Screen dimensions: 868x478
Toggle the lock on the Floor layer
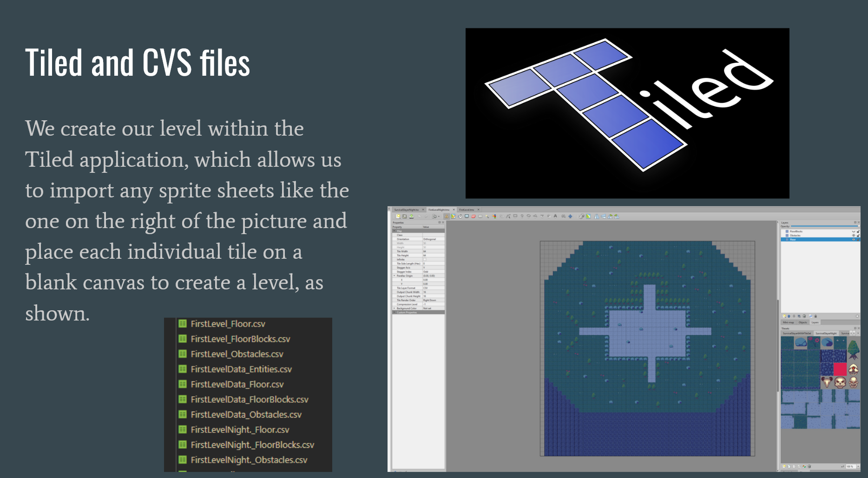858,240
